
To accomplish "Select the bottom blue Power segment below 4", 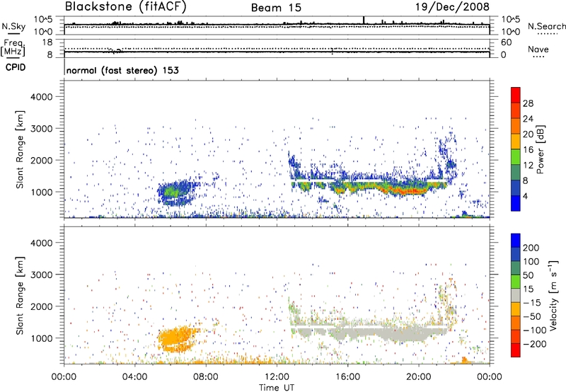I will click(516, 203).
